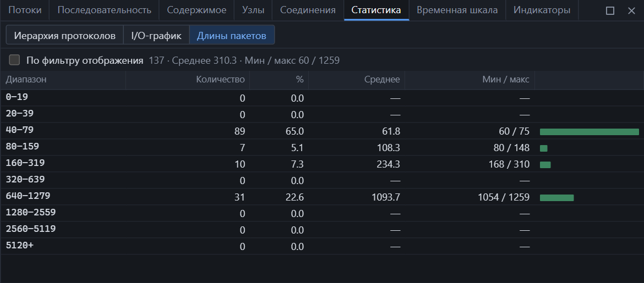The image size is (644, 283).
Task: Click the 80–159 row green bar
Action: click(x=543, y=148)
